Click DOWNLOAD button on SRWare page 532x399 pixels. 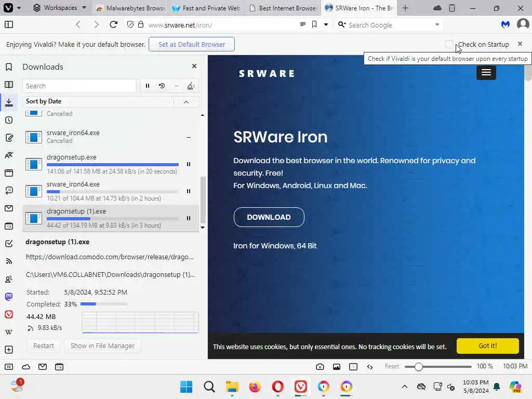click(269, 217)
